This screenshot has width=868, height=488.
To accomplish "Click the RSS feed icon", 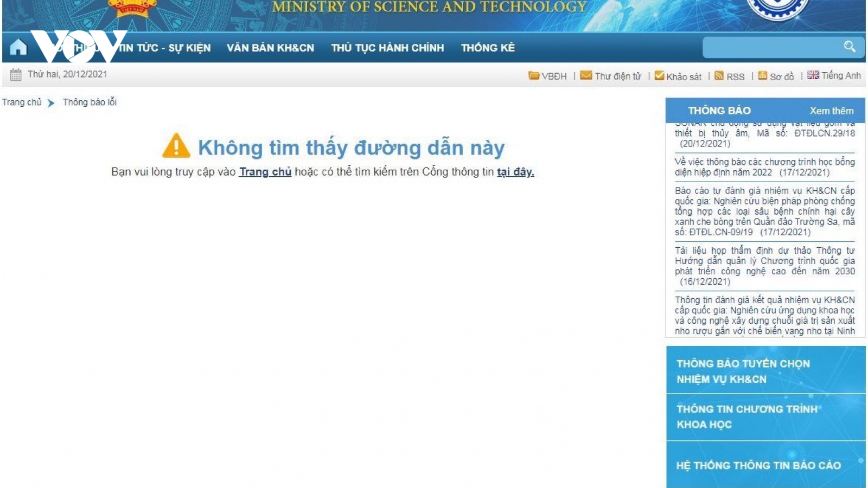I will (x=719, y=75).
